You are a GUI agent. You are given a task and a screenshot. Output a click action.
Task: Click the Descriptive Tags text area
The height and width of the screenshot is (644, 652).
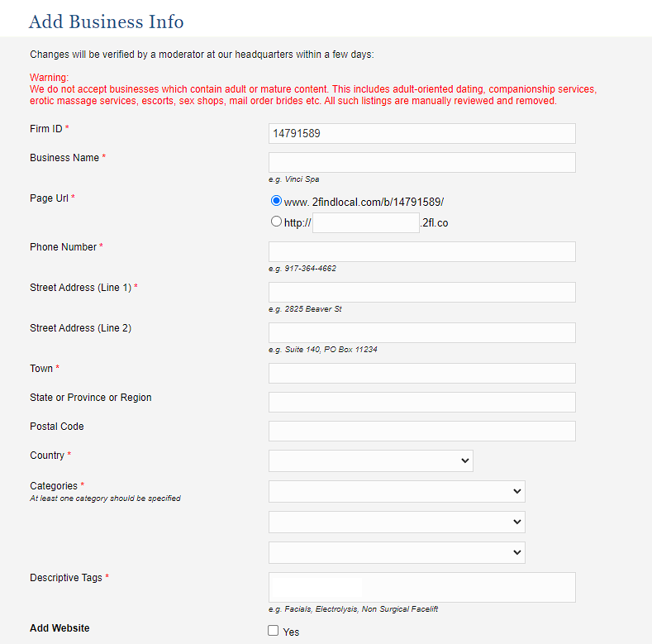click(422, 588)
